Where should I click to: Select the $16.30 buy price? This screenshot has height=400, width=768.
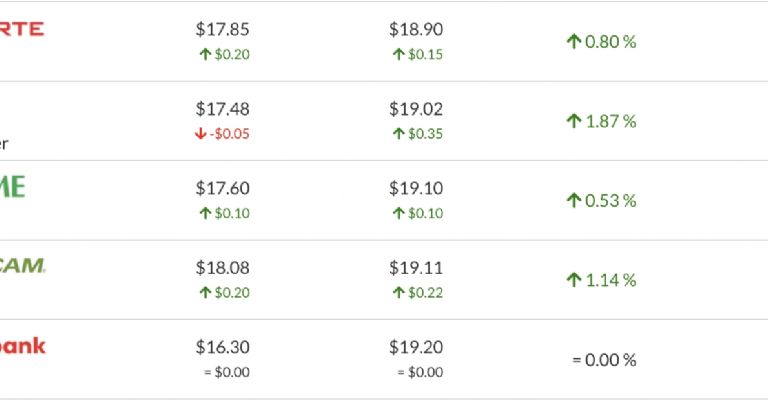click(x=223, y=347)
